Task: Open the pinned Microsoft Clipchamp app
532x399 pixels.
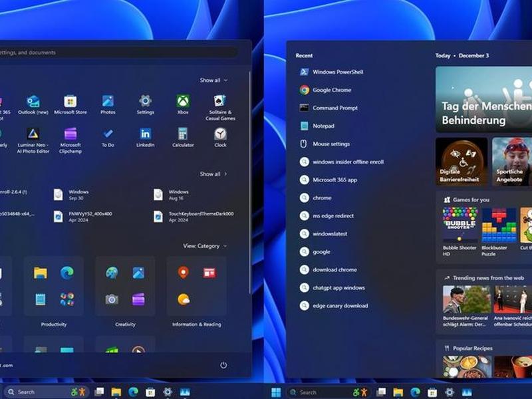Action: pos(70,140)
